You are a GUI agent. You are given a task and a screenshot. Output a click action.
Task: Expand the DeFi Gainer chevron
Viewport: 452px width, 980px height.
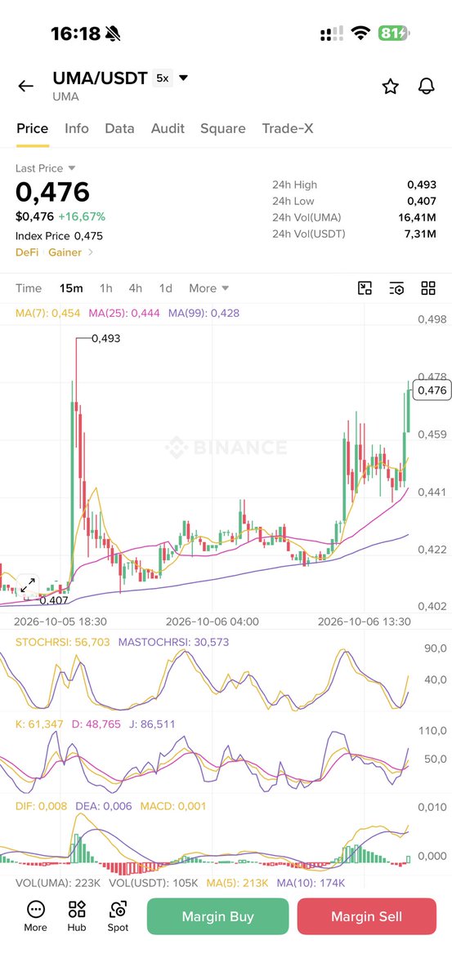(91, 252)
